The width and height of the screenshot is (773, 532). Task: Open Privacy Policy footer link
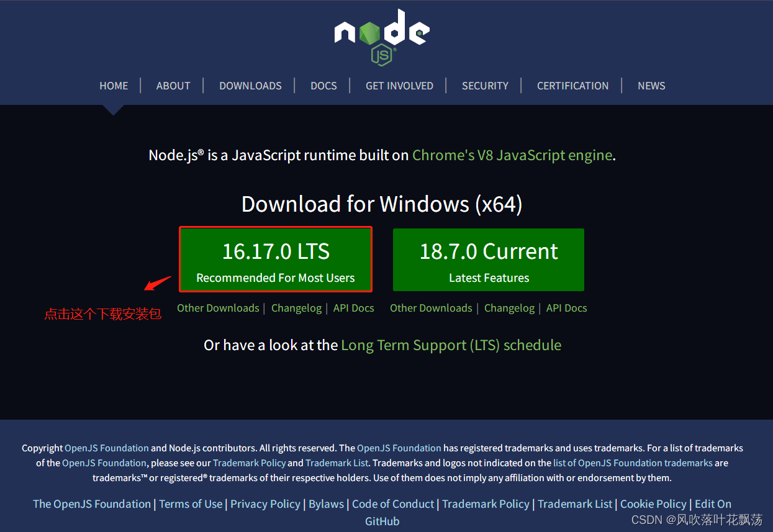265,504
